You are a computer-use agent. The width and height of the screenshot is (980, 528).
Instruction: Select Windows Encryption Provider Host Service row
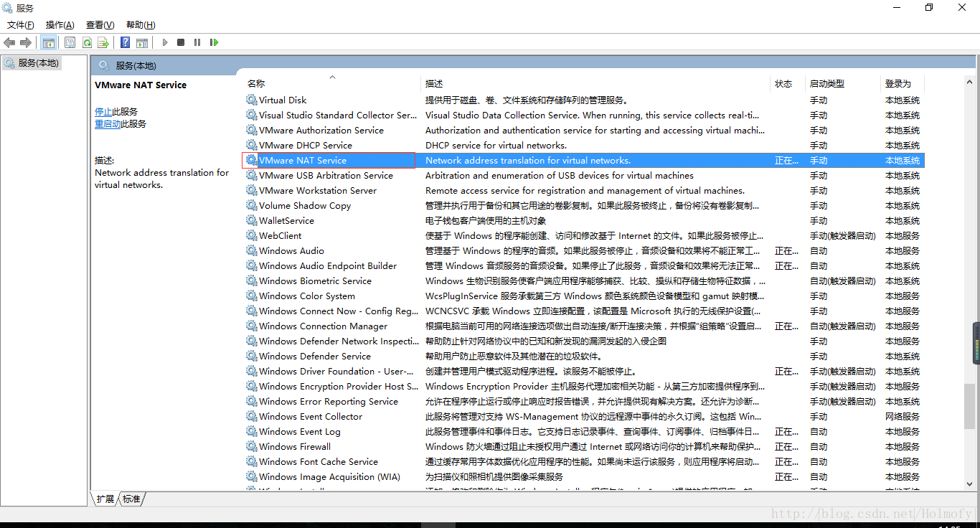pos(584,386)
